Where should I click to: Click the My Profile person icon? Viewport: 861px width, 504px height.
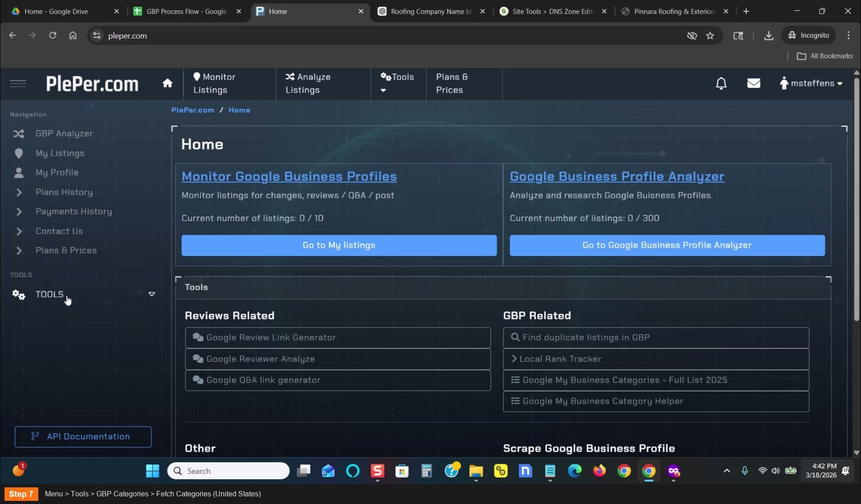tap(18, 173)
